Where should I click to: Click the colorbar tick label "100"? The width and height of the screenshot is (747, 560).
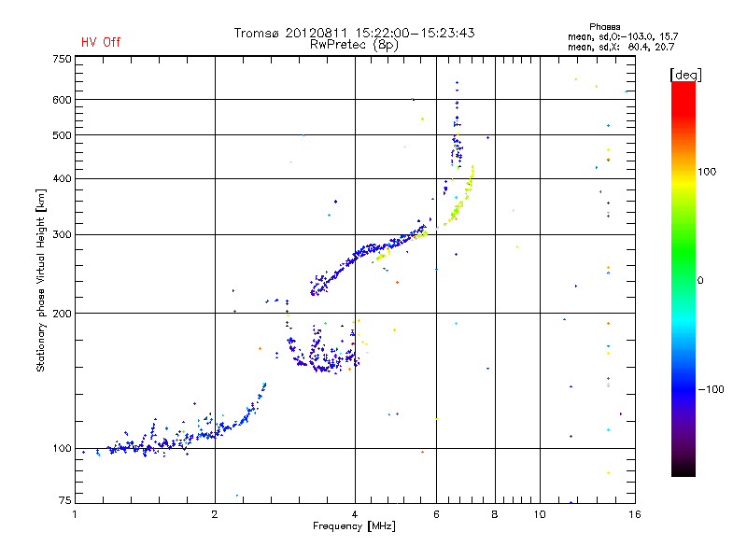click(x=707, y=172)
